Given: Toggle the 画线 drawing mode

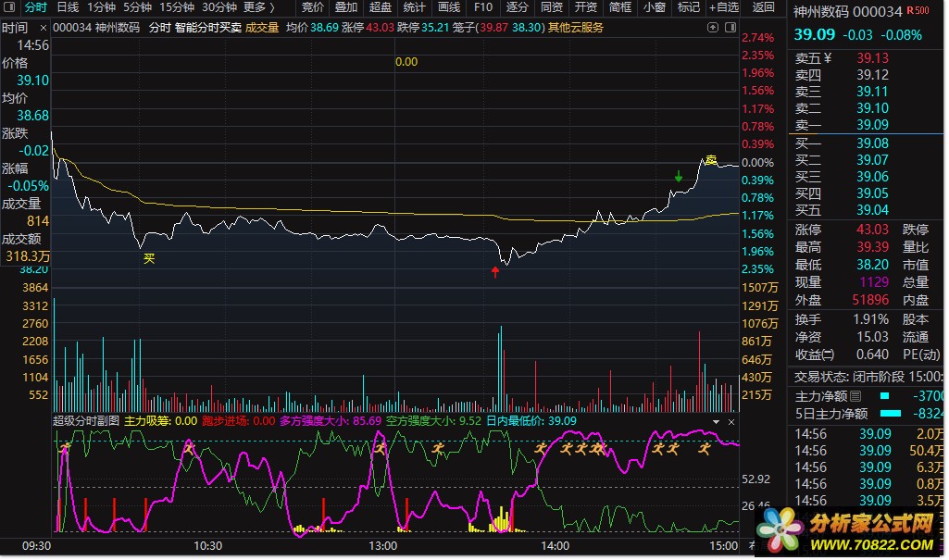Looking at the screenshot, I should [x=449, y=7].
